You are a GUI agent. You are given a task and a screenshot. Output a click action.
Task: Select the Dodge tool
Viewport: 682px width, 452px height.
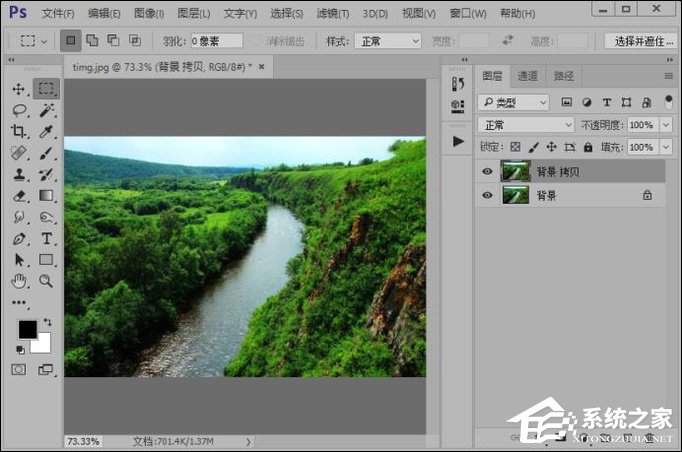coord(46,217)
